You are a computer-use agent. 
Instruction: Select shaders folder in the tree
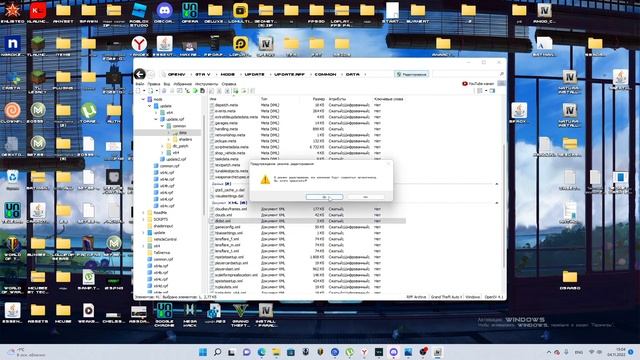[x=185, y=139]
